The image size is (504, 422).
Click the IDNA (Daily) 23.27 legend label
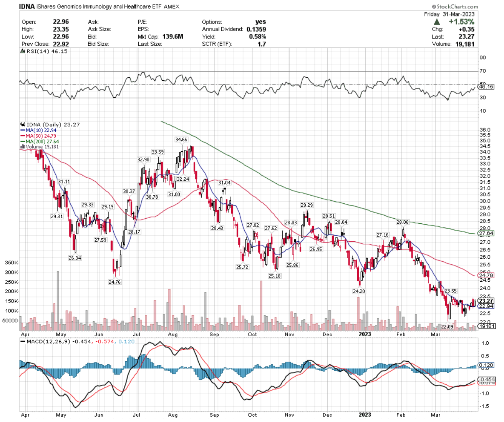[50, 125]
